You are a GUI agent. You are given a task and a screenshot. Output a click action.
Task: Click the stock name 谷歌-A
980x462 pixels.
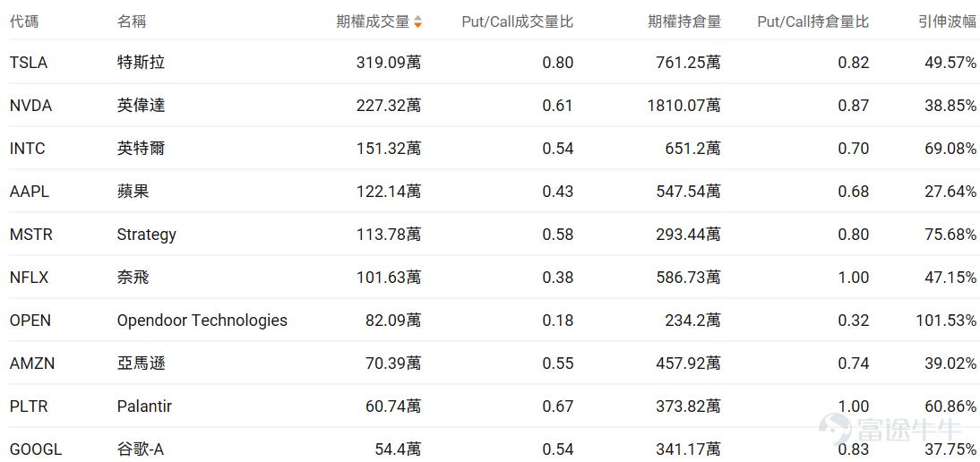click(140, 449)
